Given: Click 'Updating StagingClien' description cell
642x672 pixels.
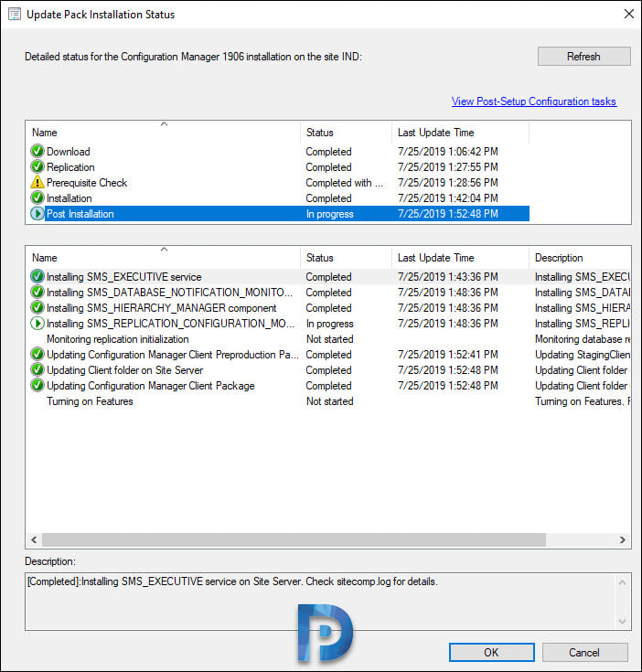Looking at the screenshot, I should 583,355.
